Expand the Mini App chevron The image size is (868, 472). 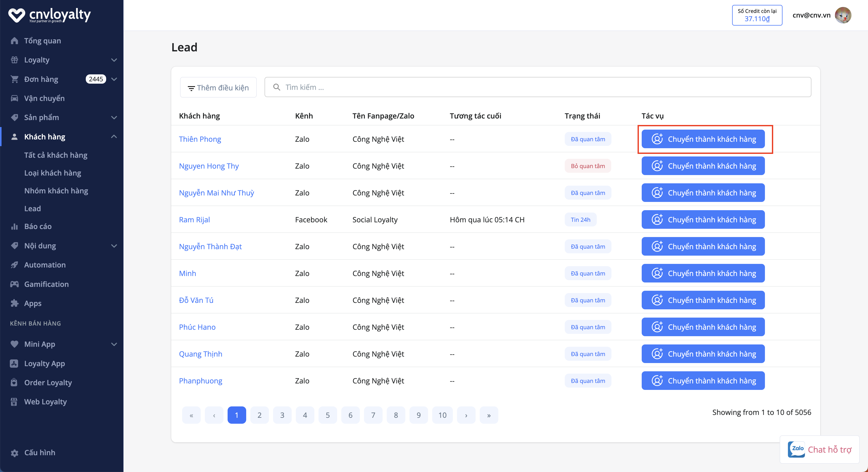coord(114,344)
